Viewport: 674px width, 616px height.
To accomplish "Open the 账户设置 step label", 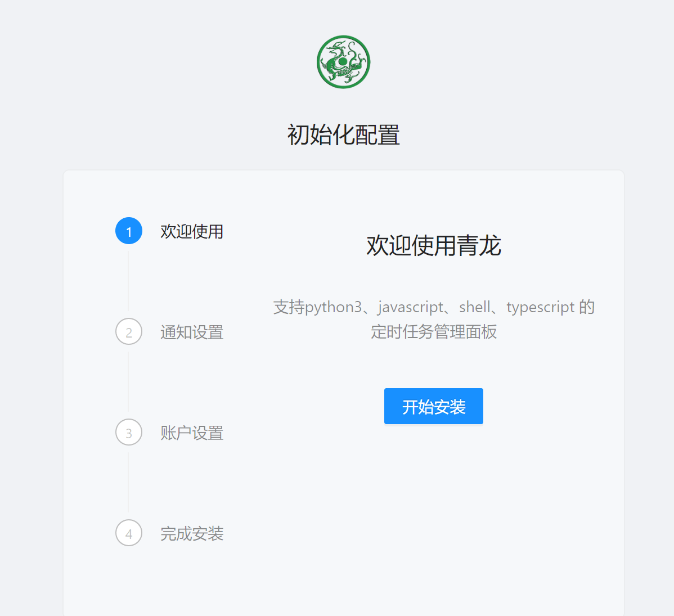I will pyautogui.click(x=192, y=433).
